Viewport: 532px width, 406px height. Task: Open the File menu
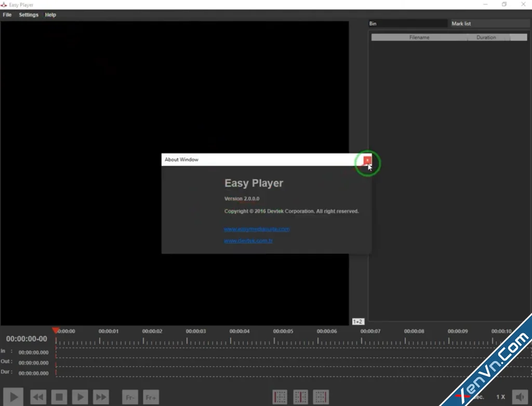7,15
